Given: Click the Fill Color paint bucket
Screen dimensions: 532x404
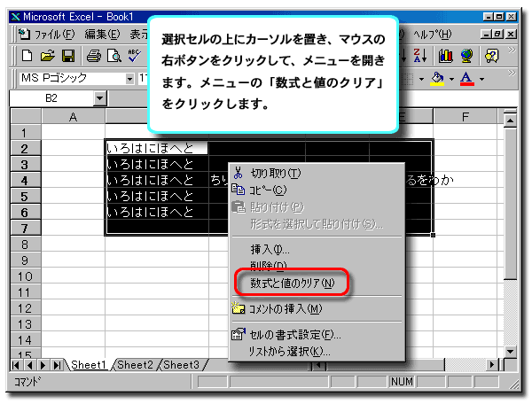Looking at the screenshot, I should coord(437,79).
